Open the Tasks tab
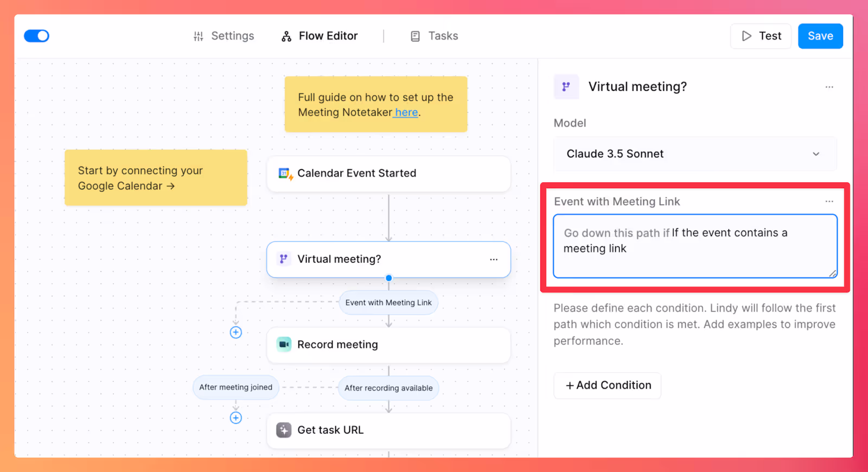The height and width of the screenshot is (472, 868). [x=434, y=36]
